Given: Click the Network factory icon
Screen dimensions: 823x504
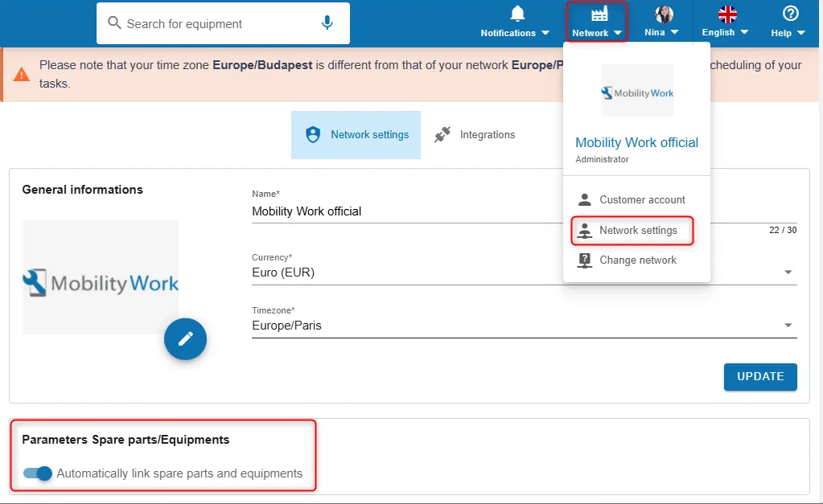Looking at the screenshot, I should point(599,14).
